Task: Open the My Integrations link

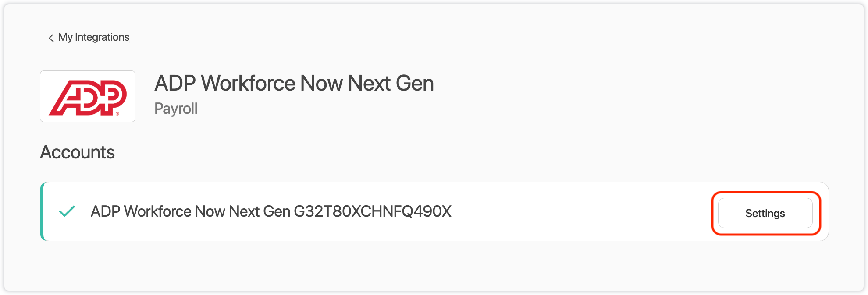Action: coord(94,37)
